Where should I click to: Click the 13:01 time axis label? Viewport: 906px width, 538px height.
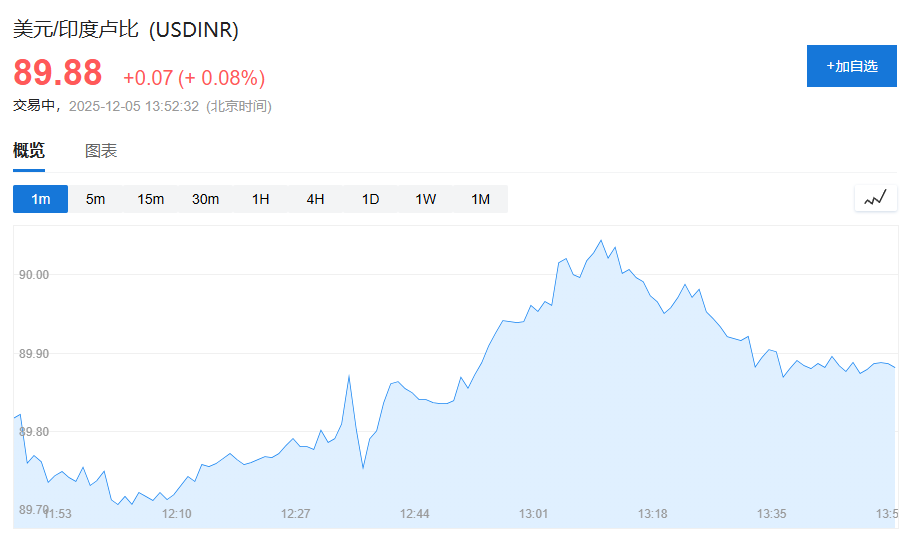[x=534, y=514]
